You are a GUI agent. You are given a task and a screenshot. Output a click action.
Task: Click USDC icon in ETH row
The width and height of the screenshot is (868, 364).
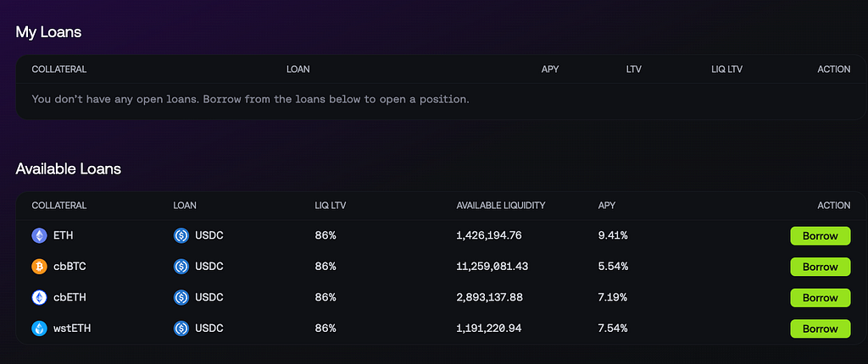(181, 235)
